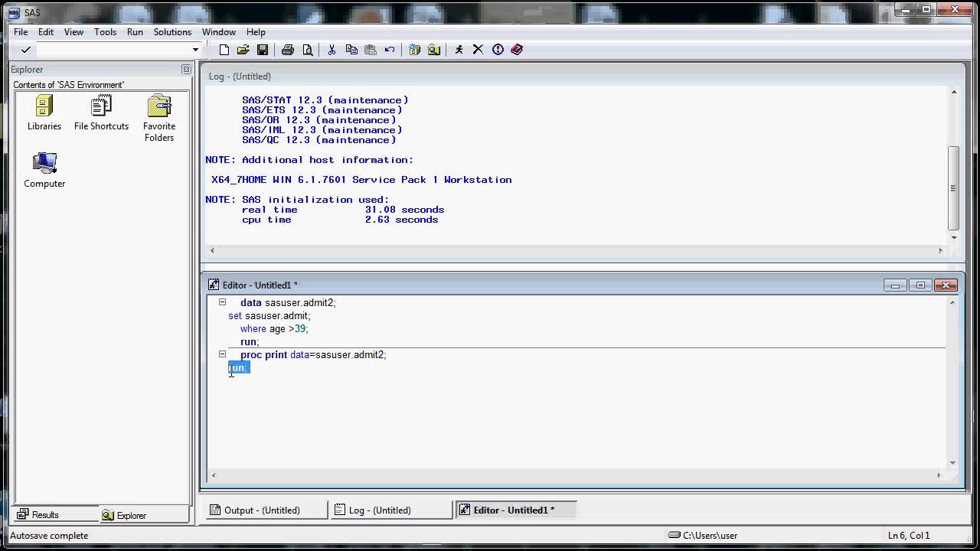Select the Favorite Folders icon
Screen dimensions: 980x551
tap(159, 119)
